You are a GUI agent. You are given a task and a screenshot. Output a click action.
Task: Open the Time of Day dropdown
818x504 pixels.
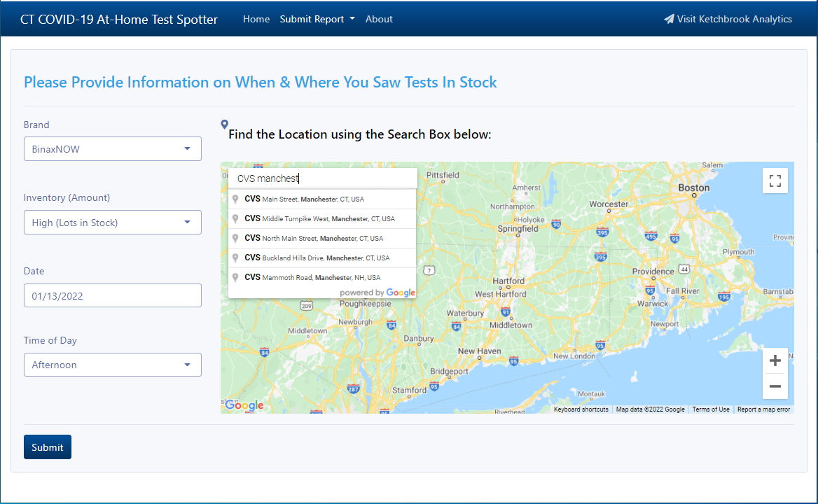tap(113, 365)
